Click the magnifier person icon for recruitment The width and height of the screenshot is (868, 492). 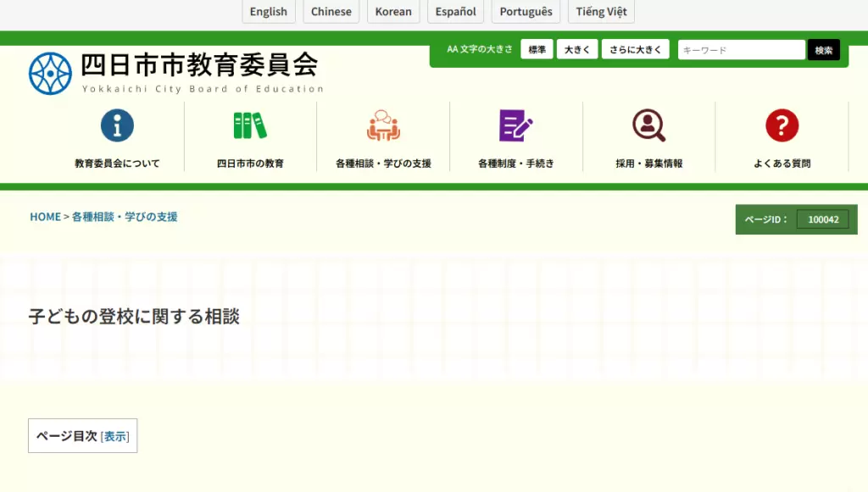point(648,125)
